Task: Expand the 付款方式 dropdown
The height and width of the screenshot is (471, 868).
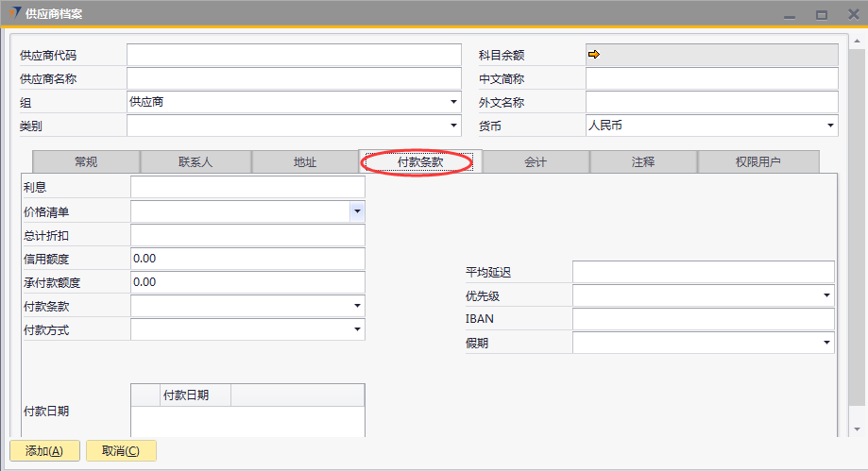Action: [x=357, y=329]
